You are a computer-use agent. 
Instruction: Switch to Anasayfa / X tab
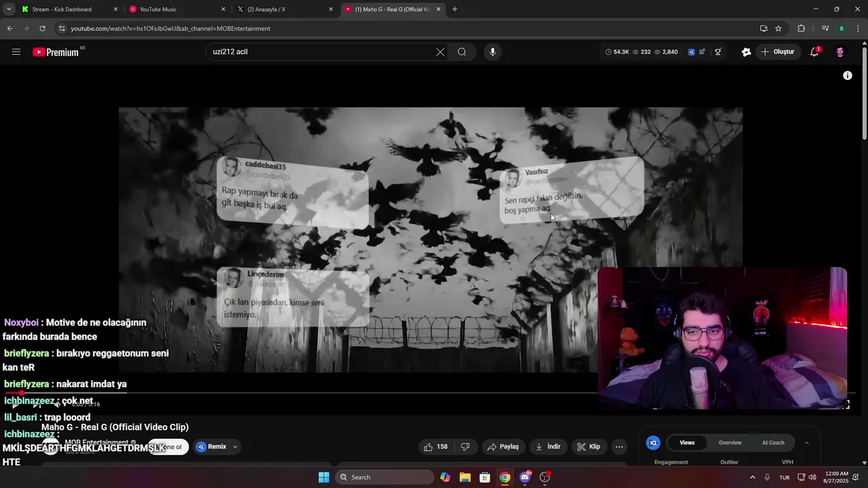285,9
